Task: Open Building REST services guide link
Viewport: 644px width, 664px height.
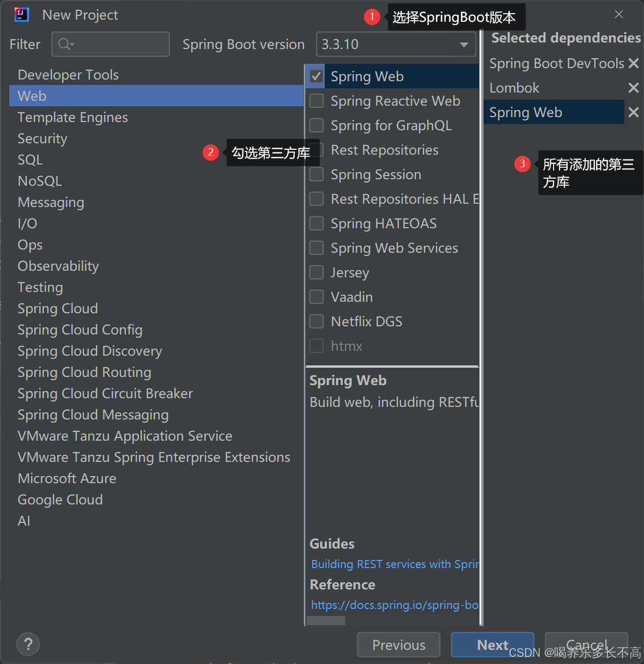Action: (x=394, y=564)
